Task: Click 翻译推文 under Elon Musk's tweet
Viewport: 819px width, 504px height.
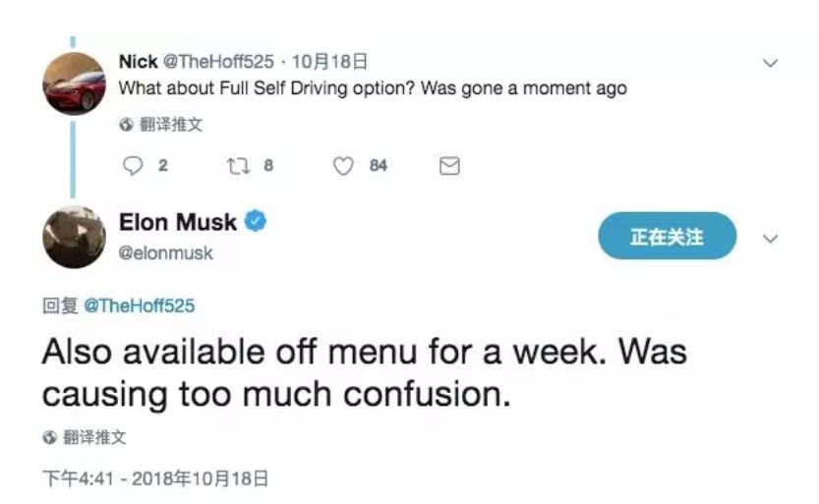Action: tap(93, 438)
